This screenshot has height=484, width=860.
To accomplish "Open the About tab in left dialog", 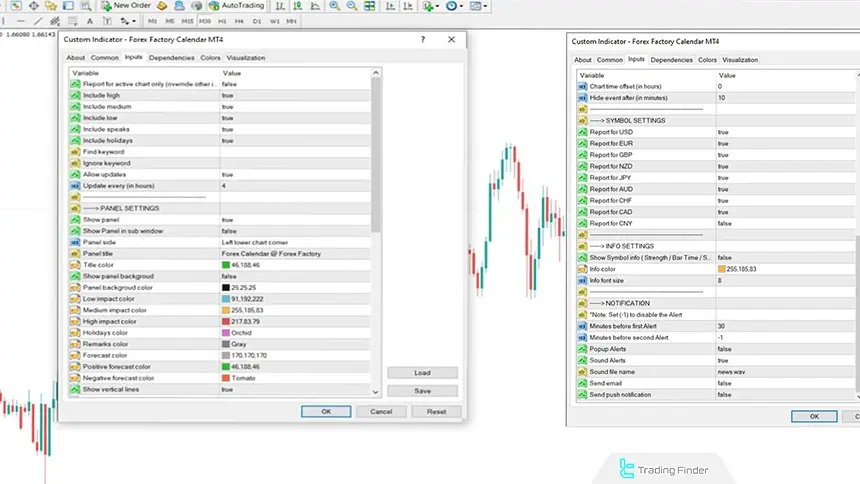I will tap(76, 58).
